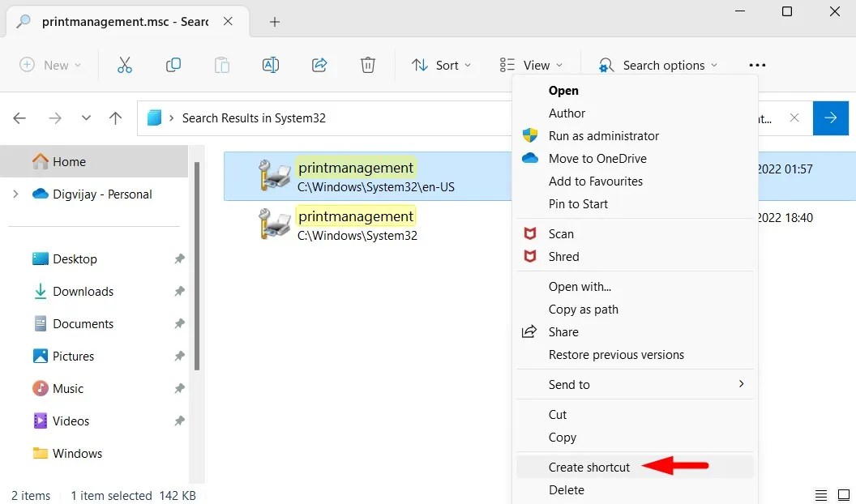
Task: Click the Share icon in the toolbar
Action: 319,65
